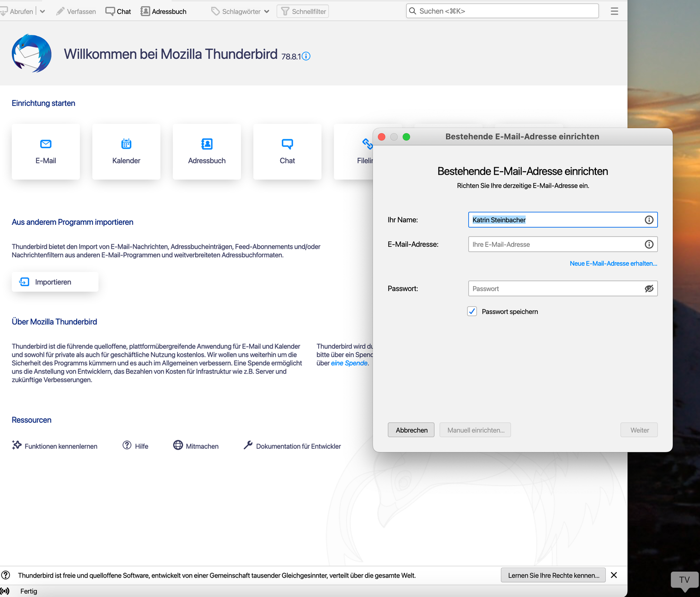Screen dimensions: 700x597
Task: Click the online status icon in status bar
Action: 5,591
